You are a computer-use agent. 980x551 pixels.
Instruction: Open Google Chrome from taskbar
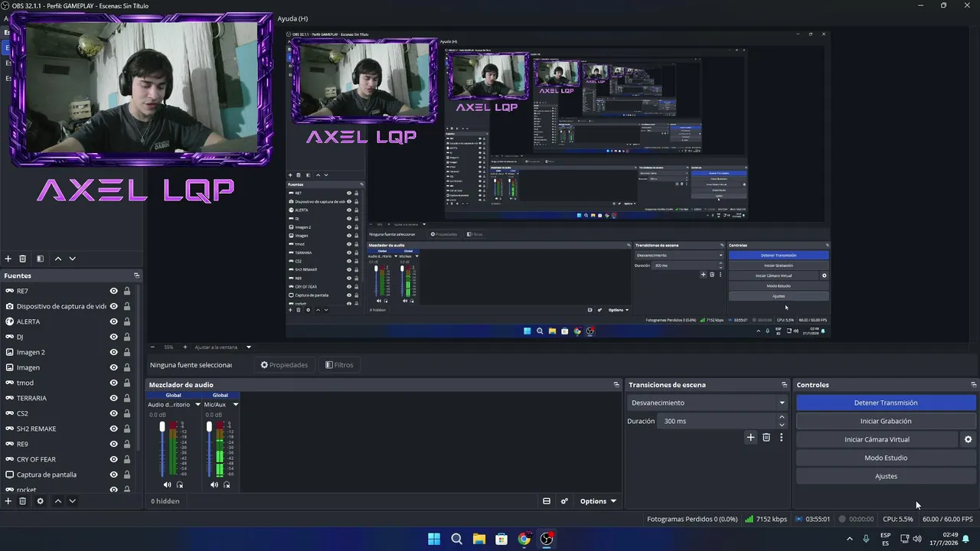(524, 539)
